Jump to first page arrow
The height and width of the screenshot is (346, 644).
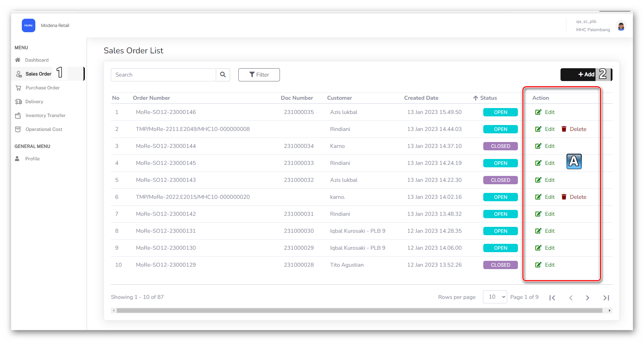(552, 298)
